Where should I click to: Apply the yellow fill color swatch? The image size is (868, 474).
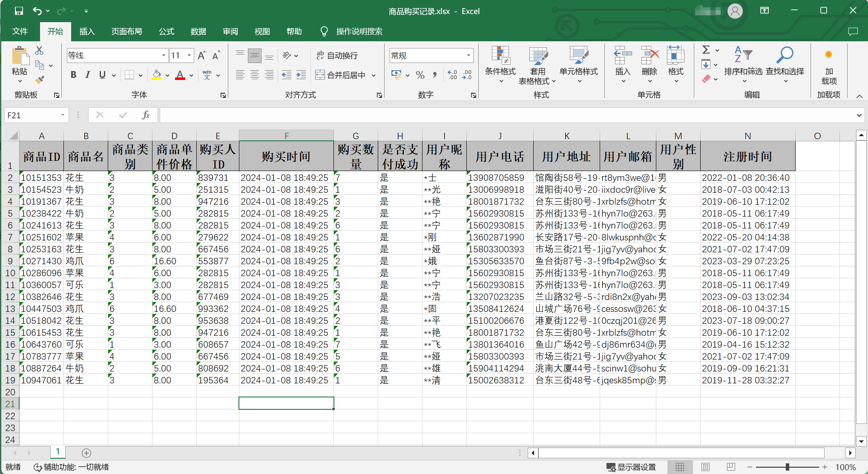coord(157,75)
